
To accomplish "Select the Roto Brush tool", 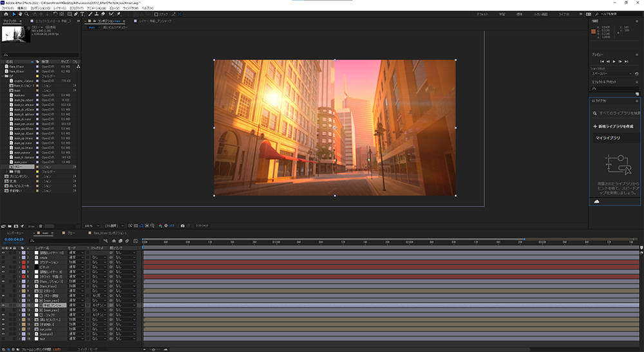I will tap(111, 14).
